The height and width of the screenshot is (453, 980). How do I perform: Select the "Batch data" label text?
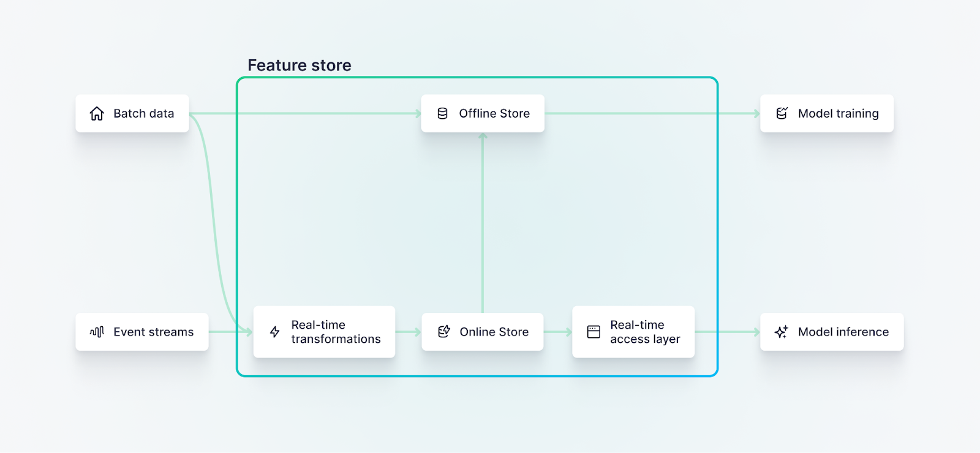(143, 114)
